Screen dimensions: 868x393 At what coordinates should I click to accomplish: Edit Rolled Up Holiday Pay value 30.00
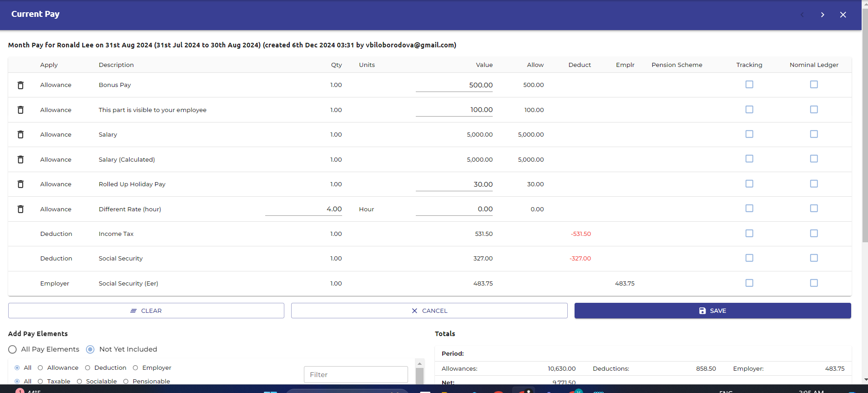point(454,184)
